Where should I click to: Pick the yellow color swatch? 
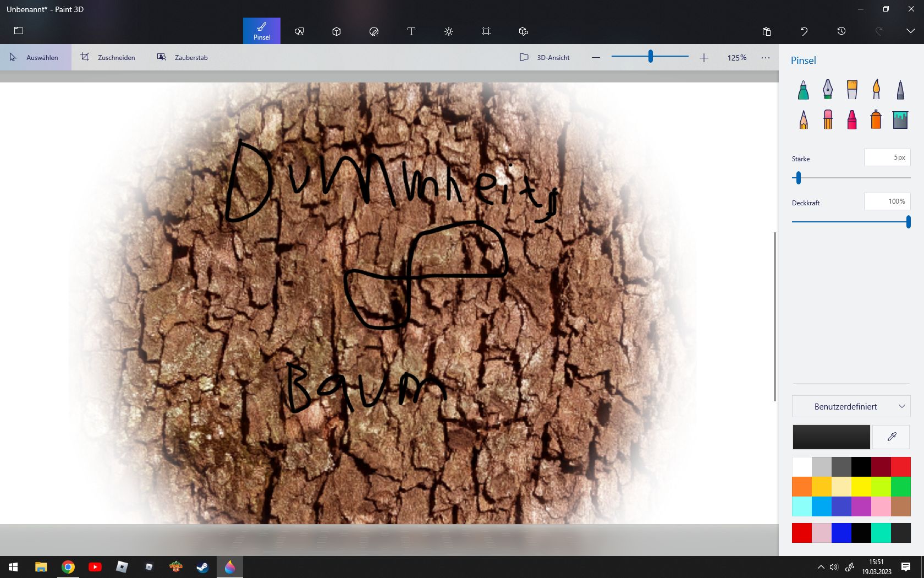pyautogui.click(x=861, y=487)
